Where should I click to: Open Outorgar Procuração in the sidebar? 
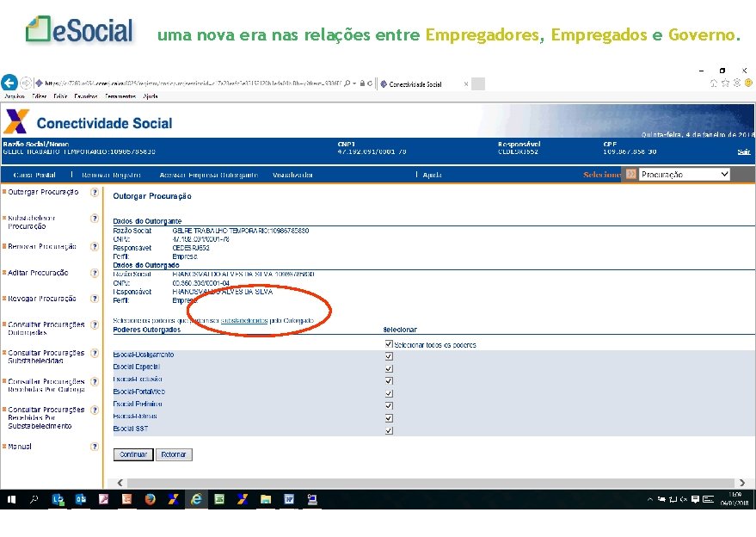click(43, 192)
